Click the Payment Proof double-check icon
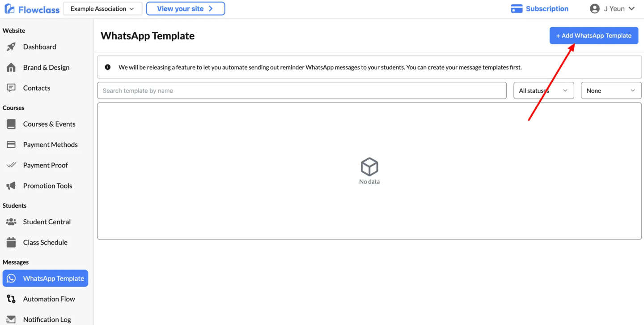This screenshot has height=325, width=644. click(x=11, y=165)
